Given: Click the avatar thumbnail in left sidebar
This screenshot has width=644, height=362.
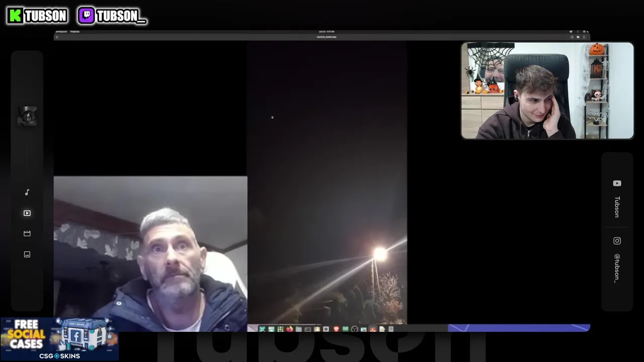Looking at the screenshot, I should click(27, 116).
